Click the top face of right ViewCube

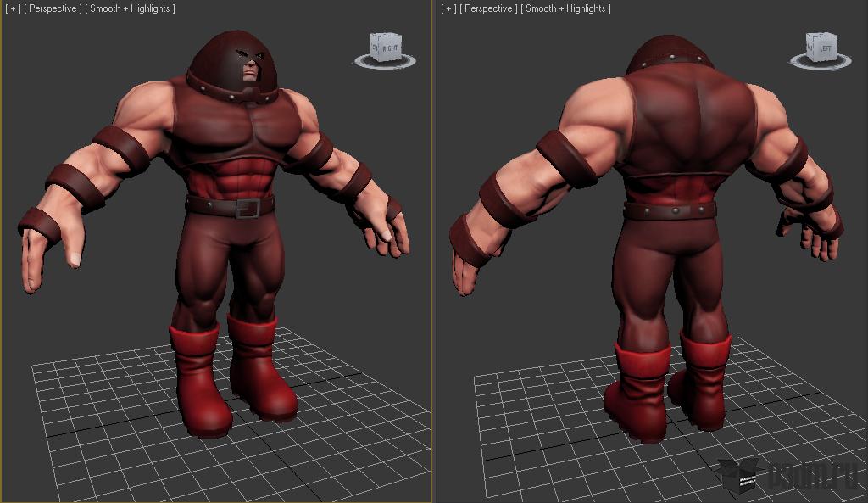click(x=821, y=36)
